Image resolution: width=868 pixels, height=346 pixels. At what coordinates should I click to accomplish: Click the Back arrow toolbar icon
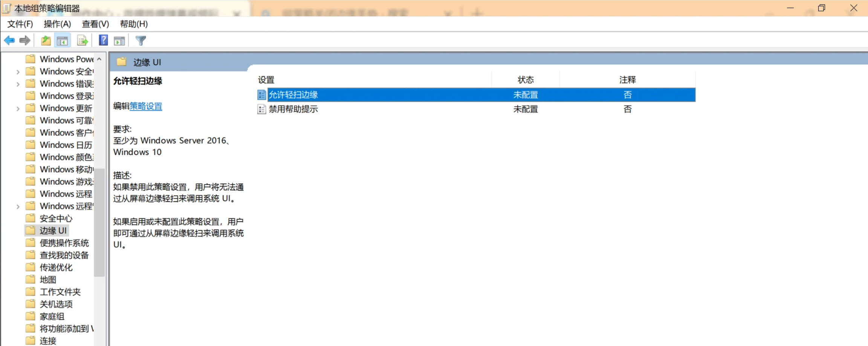pyautogui.click(x=9, y=40)
